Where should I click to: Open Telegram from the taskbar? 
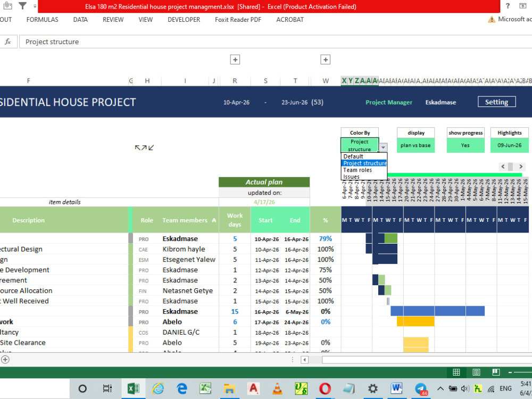[x=421, y=388]
